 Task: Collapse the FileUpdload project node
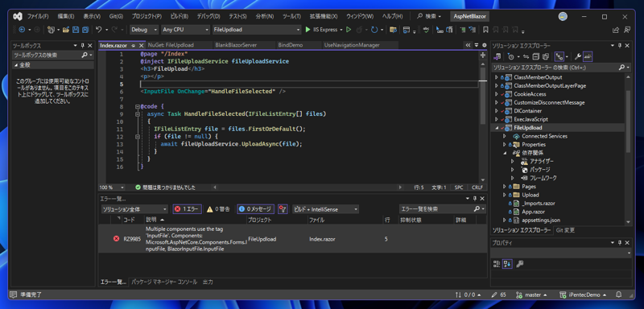pyautogui.click(x=497, y=128)
